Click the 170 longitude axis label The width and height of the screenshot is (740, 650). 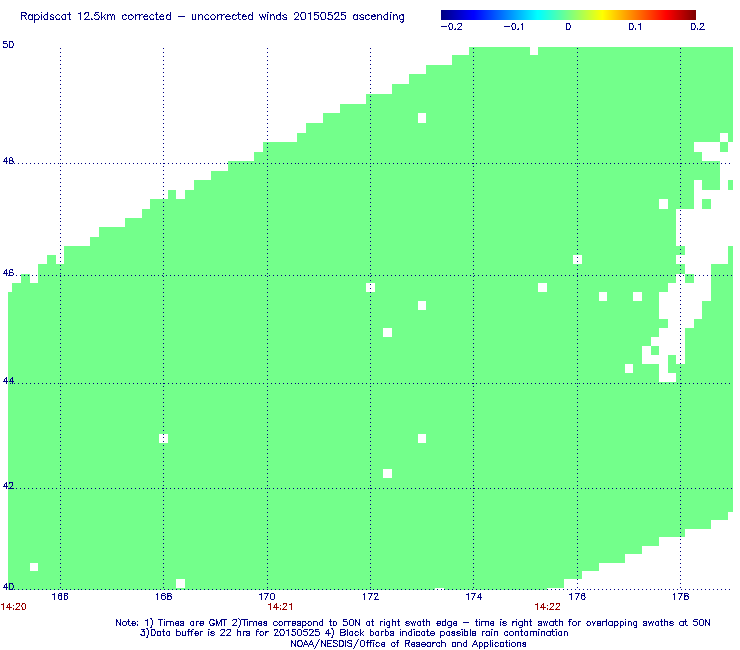[x=267, y=597]
